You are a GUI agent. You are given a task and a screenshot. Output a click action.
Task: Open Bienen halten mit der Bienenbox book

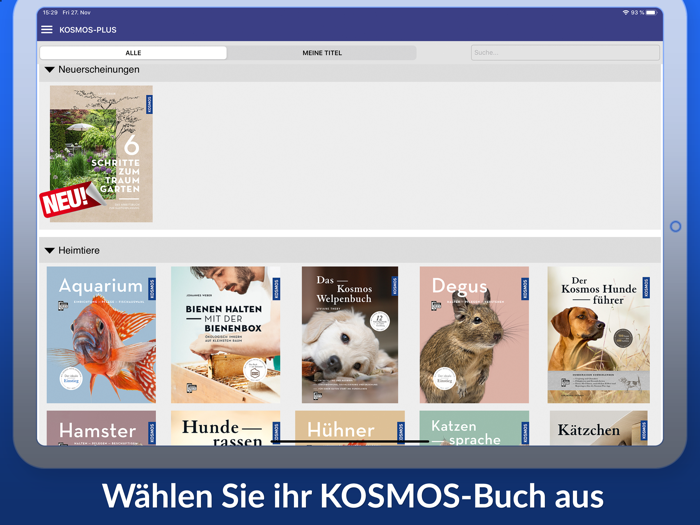click(x=225, y=335)
